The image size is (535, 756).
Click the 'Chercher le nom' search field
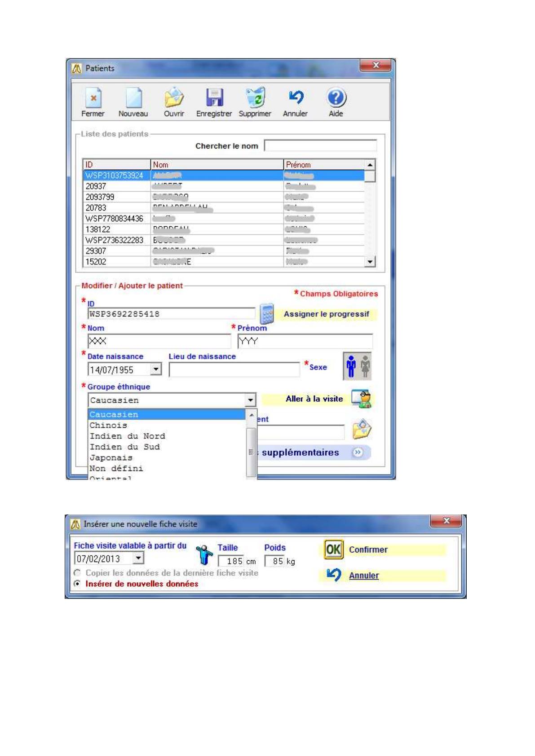[x=320, y=145]
